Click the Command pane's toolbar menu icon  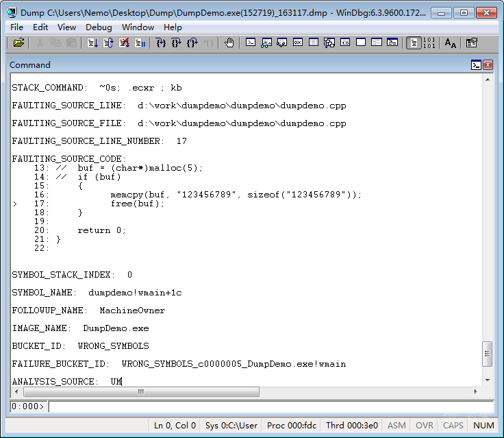coord(476,65)
